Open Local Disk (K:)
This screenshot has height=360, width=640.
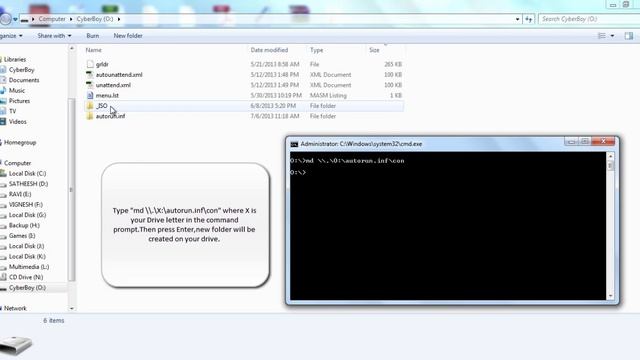pyautogui.click(x=27, y=257)
